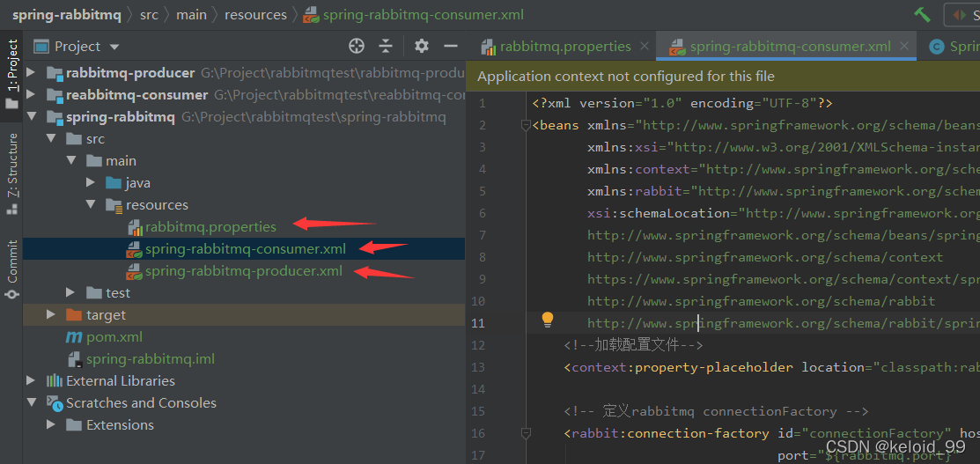
Task: Click the spring-rabbitmq-consumer.xml file icon in tree
Action: click(135, 249)
